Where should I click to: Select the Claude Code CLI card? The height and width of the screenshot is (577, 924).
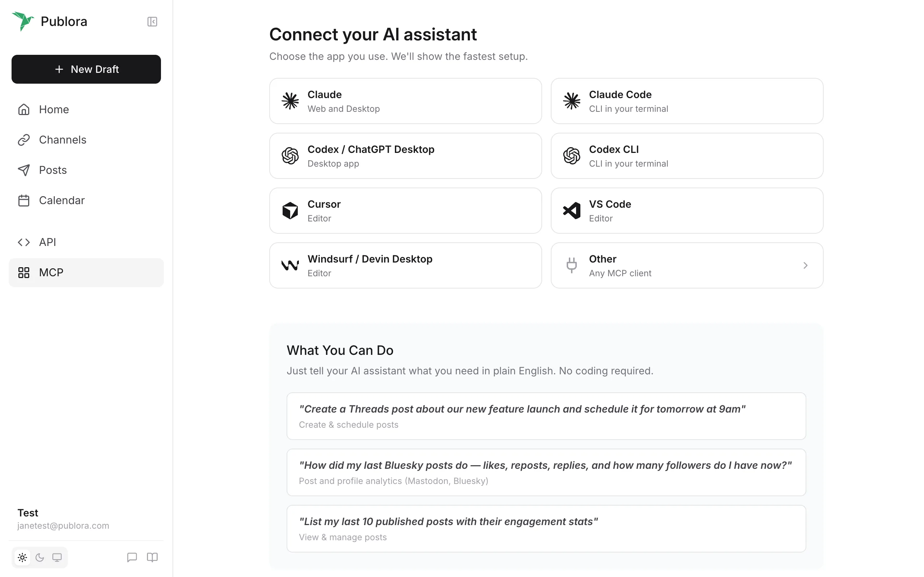click(x=687, y=101)
